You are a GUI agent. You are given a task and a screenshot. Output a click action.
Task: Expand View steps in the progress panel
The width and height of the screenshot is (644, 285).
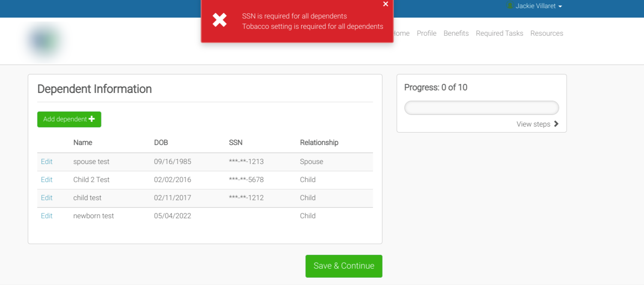(x=534, y=124)
